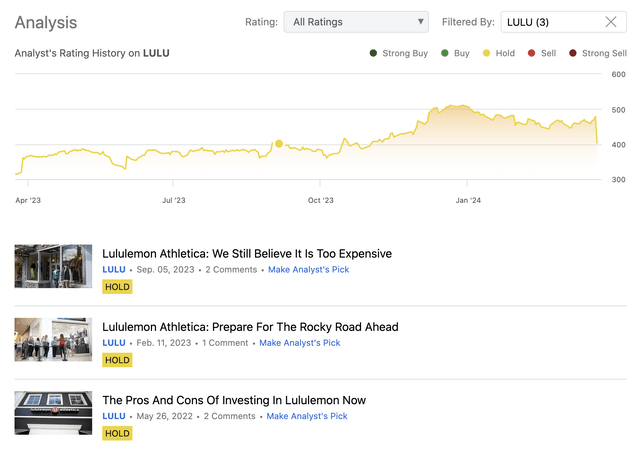
Task: Click the Hold rating marker on chart
Action: pyautogui.click(x=279, y=143)
